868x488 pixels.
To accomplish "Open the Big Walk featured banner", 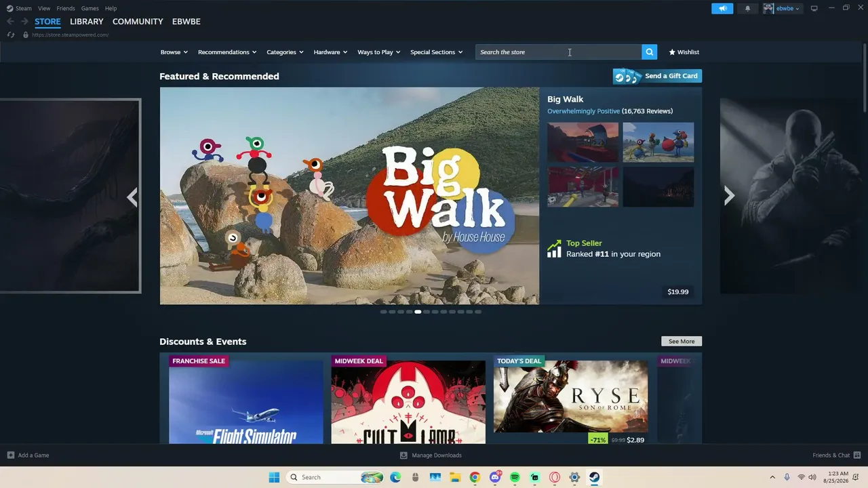I will pyautogui.click(x=349, y=196).
